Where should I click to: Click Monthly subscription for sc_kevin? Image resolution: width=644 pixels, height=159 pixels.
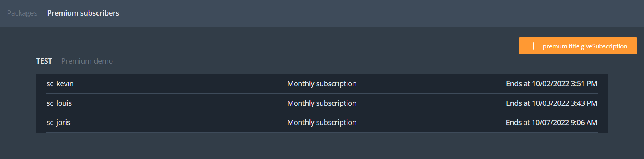(x=322, y=84)
